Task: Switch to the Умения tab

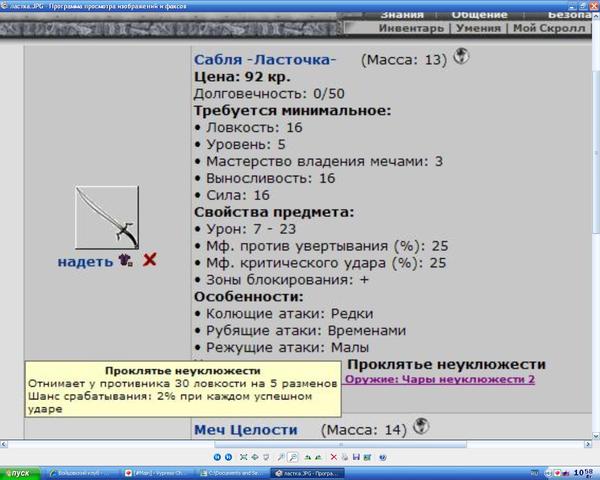Action: point(478,28)
